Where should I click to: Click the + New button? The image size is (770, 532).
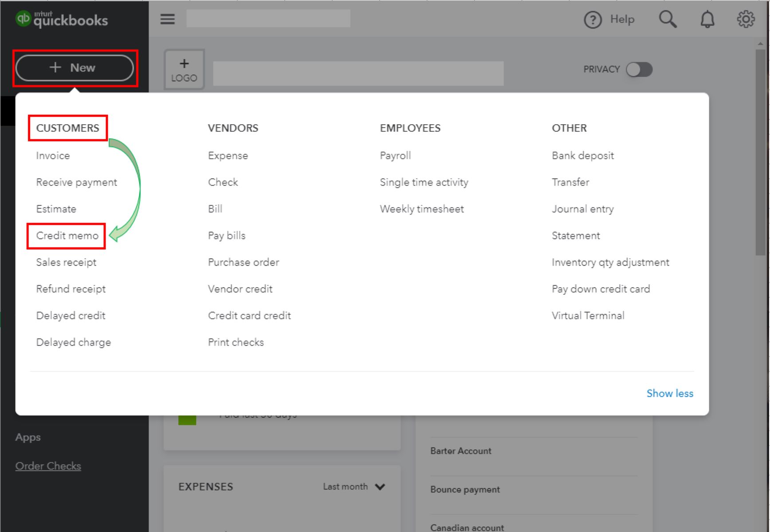[x=75, y=67]
